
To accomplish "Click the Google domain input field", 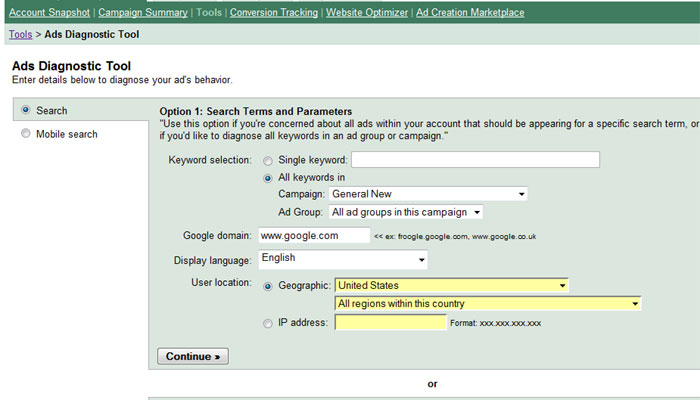I will point(314,235).
